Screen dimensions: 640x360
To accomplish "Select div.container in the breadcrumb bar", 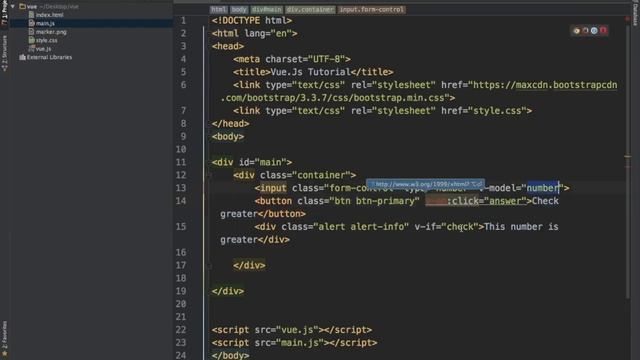I will [x=310, y=9].
